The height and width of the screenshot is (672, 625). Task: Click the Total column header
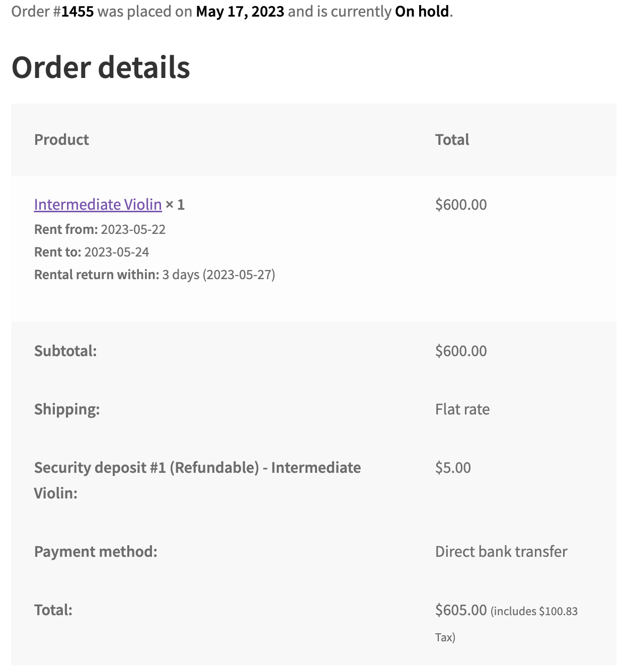452,140
